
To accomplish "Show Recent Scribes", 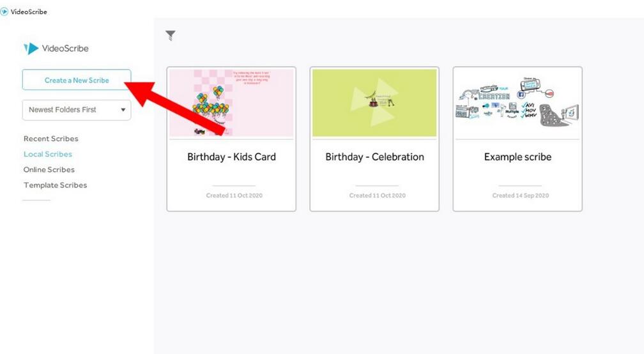I will pyautogui.click(x=51, y=139).
